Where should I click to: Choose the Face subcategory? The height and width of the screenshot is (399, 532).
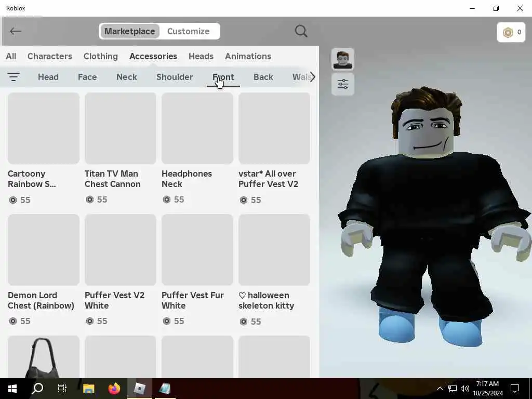[87, 77]
